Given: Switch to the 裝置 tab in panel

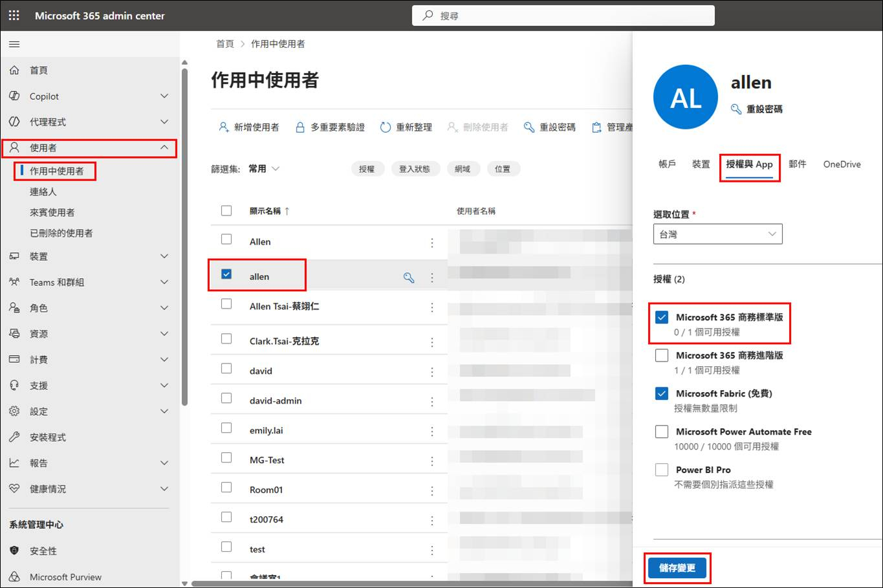Looking at the screenshot, I should click(x=701, y=164).
